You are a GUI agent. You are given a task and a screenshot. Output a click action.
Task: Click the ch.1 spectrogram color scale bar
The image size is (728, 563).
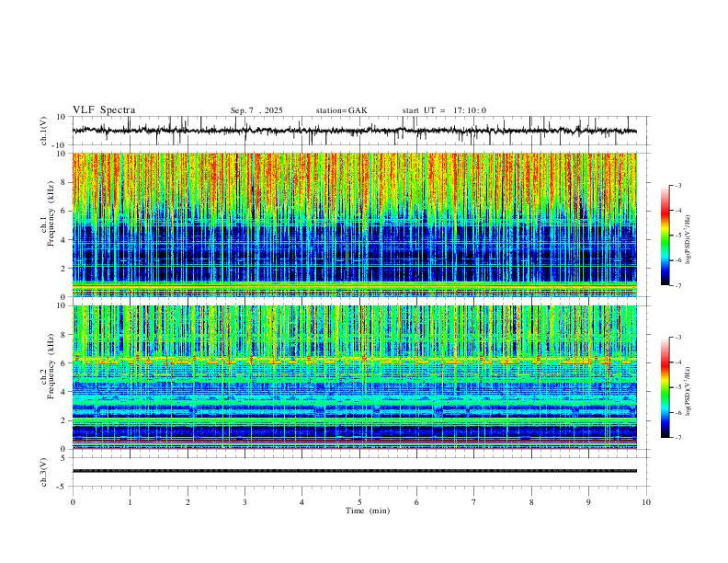click(665, 236)
